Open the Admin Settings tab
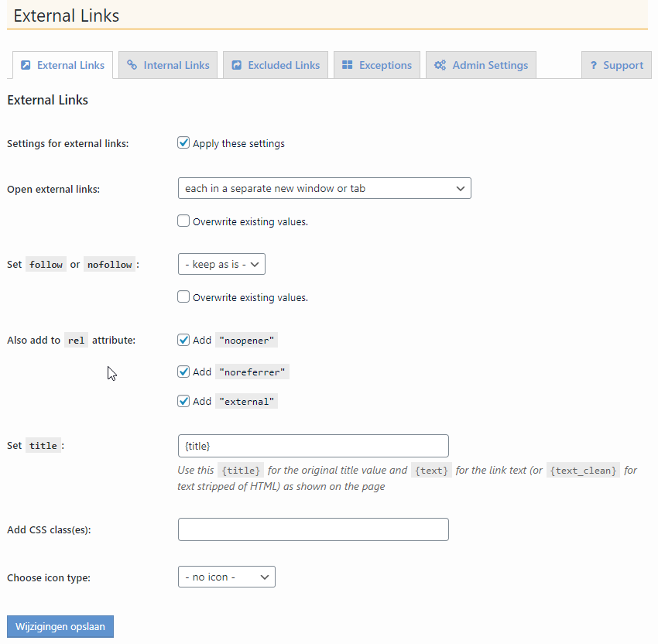Screen dimensions: 658x644 click(481, 65)
